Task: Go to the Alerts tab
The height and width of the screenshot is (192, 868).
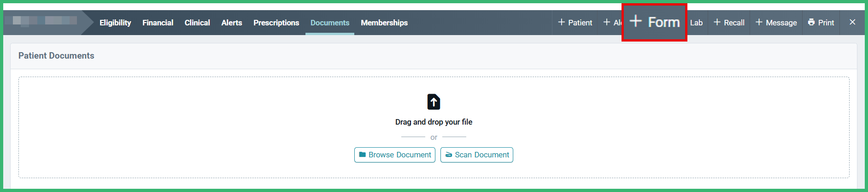Action: coord(231,23)
